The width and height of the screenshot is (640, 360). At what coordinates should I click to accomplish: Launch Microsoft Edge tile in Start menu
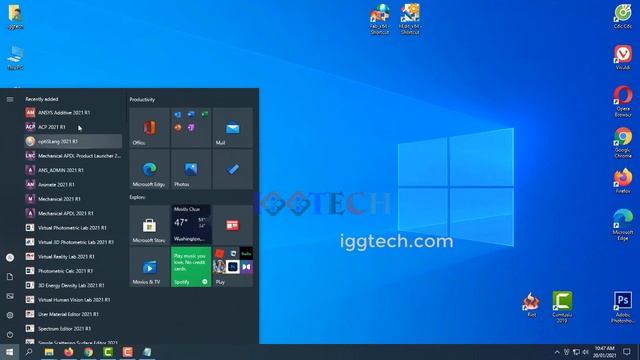point(149,169)
